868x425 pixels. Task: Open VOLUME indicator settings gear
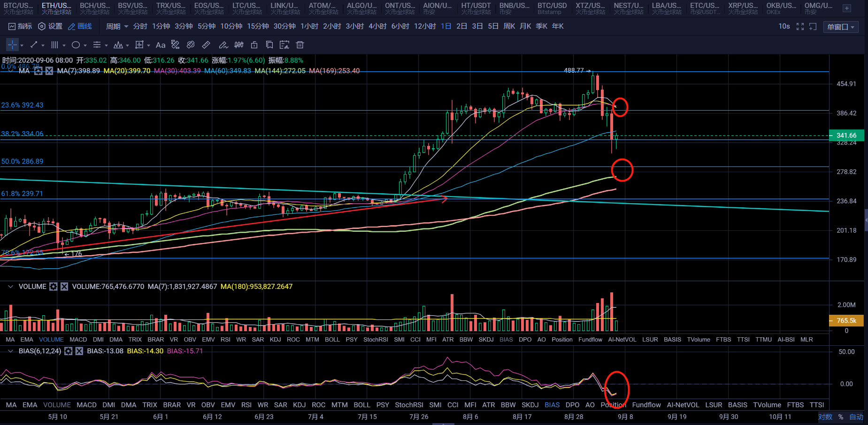tap(54, 287)
